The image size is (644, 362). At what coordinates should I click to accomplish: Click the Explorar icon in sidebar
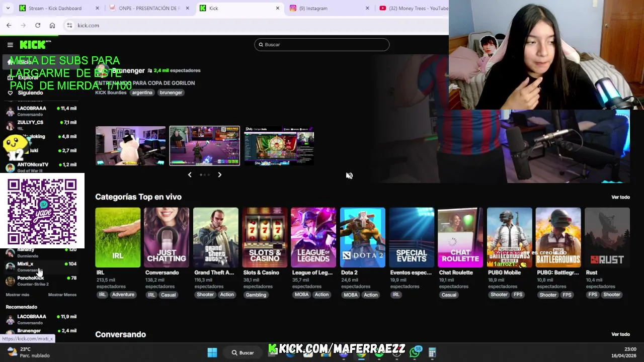10,77
